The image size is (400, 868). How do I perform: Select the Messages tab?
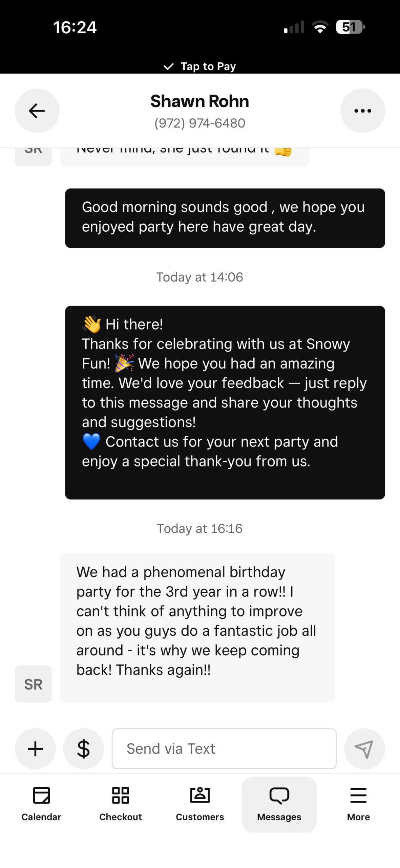(x=279, y=804)
